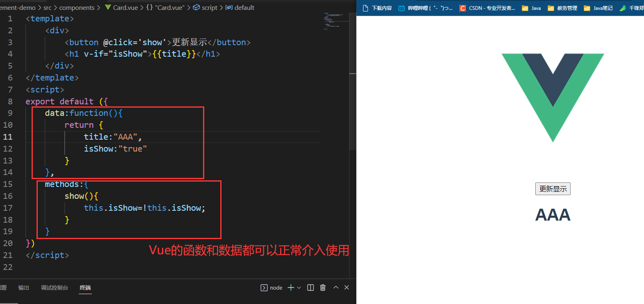Viewport: 644px width, 304px height.
Task: Click line number 11 in gutter
Action: [8, 137]
